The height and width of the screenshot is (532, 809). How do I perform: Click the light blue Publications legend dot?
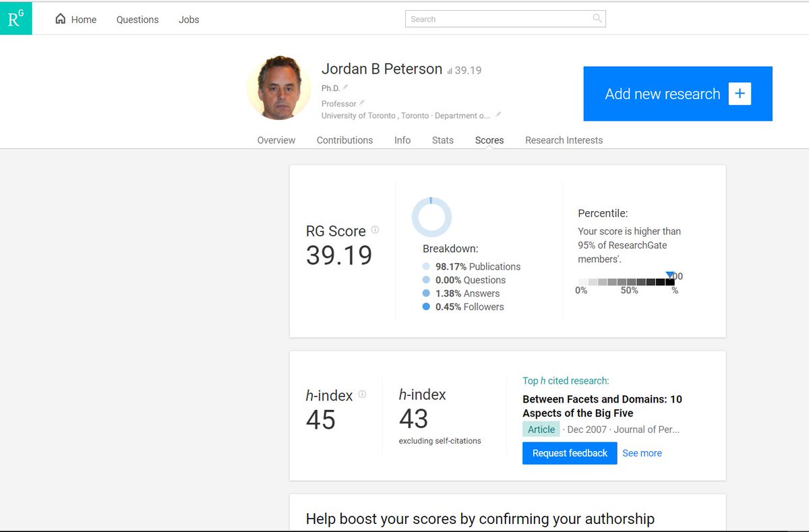point(426,266)
